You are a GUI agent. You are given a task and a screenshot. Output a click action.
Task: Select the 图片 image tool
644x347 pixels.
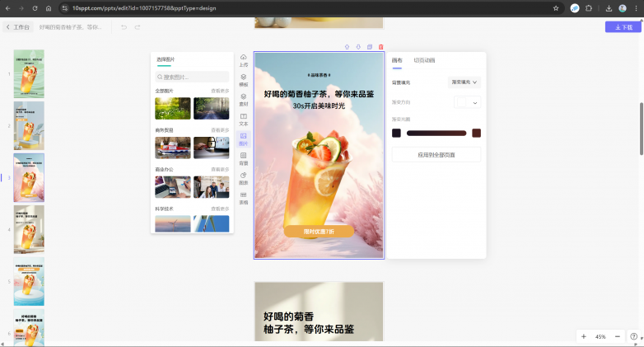pos(244,139)
